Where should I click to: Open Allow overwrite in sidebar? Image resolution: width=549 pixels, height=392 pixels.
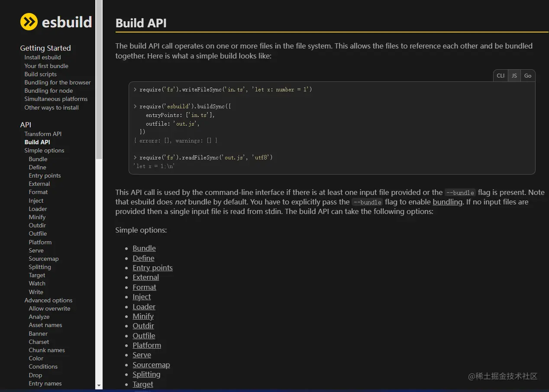(x=49, y=308)
